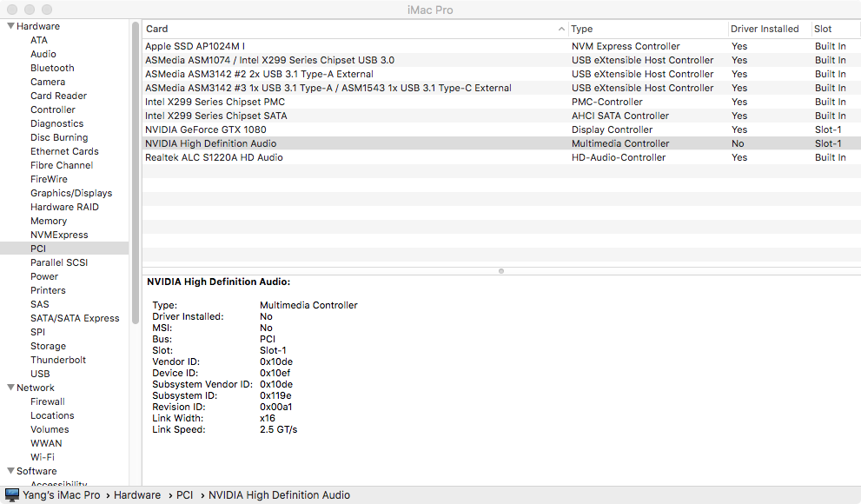Image resolution: width=861 pixels, height=504 pixels.
Task: Select Volumes under Network
Action: click(50, 429)
